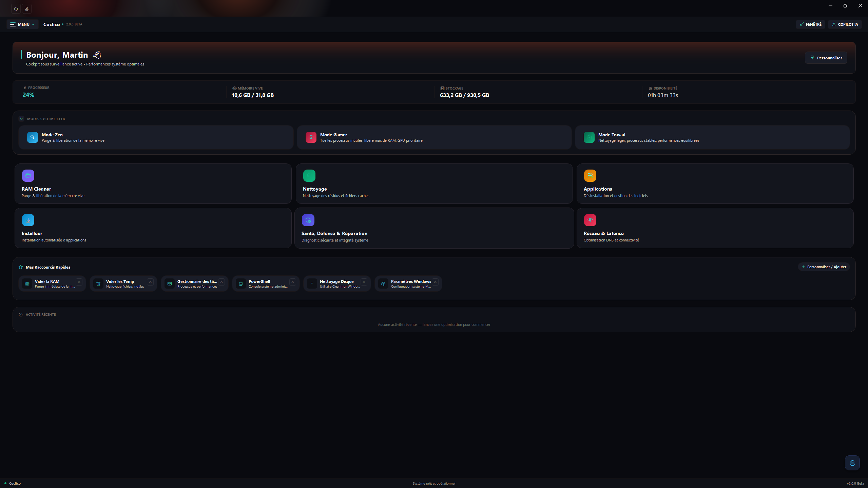Open the RAM Cleaner module icon
The image size is (868, 488).
[x=28, y=176]
